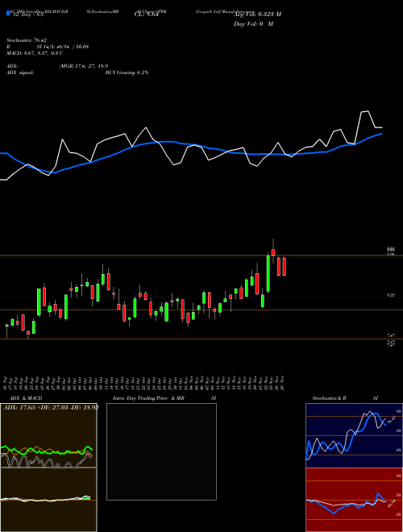Click the BUY Growing @ 2% signal text
This screenshot has width=403, height=532.
click(x=127, y=73)
